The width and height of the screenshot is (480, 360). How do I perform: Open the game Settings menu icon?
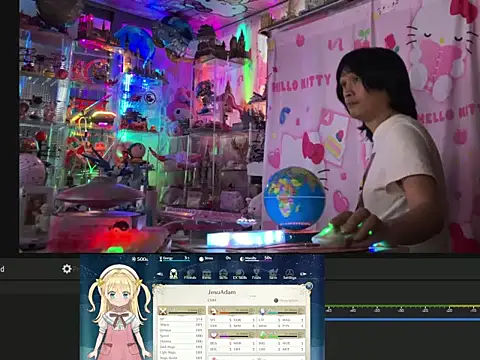click(289, 274)
